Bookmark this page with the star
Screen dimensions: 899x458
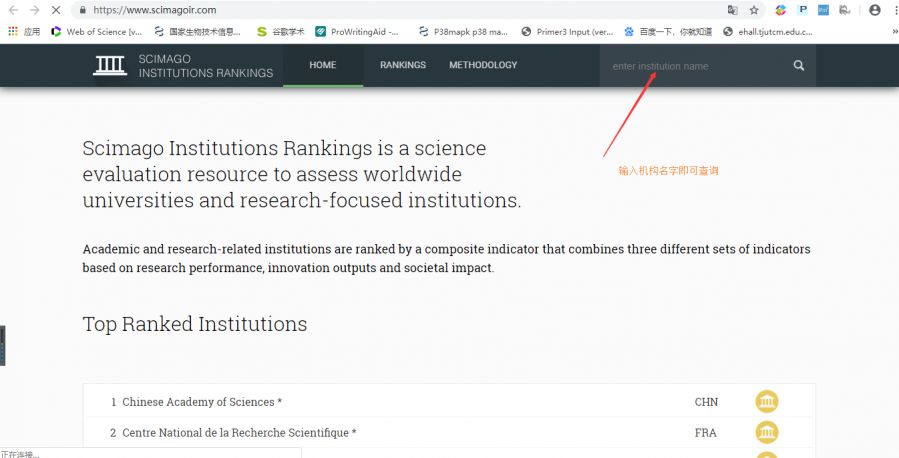[754, 10]
